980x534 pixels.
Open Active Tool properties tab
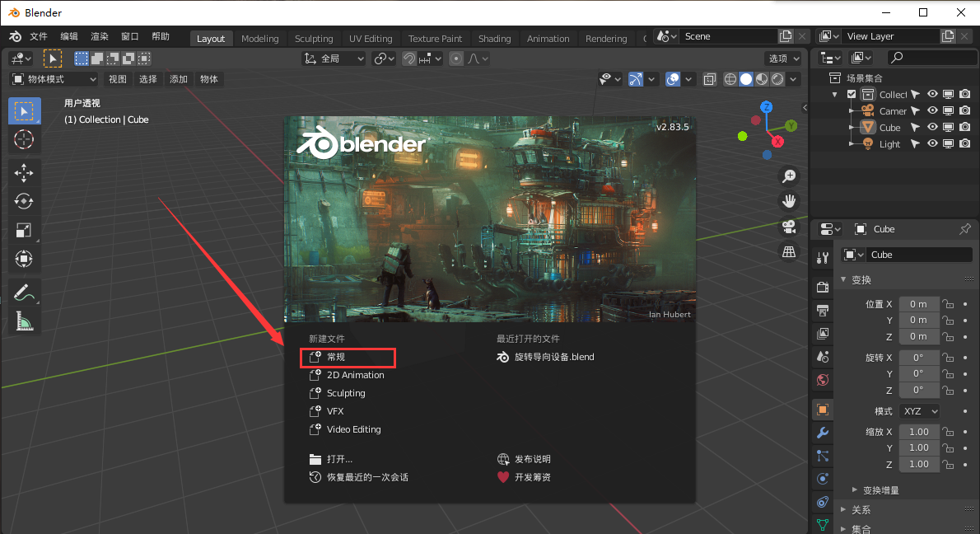[823, 257]
